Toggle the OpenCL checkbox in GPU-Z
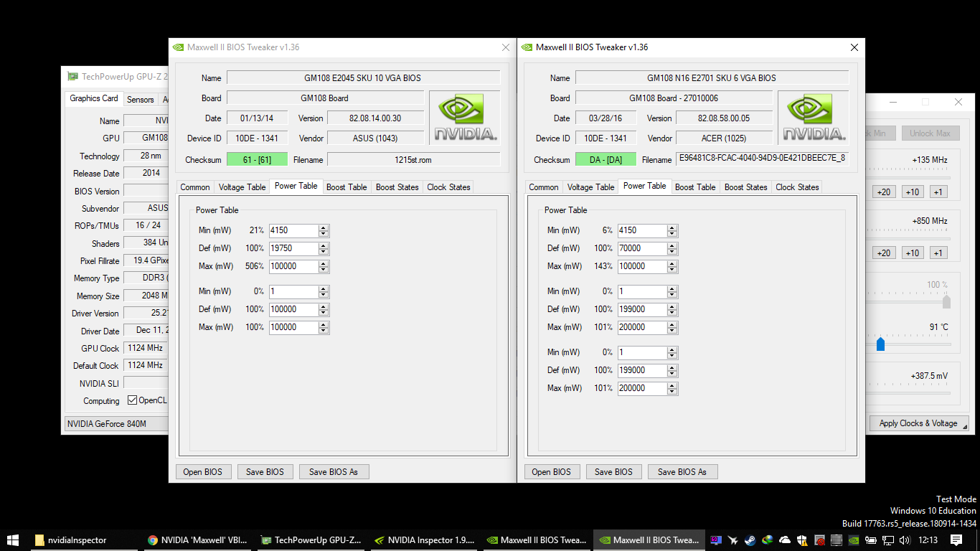 (x=132, y=400)
